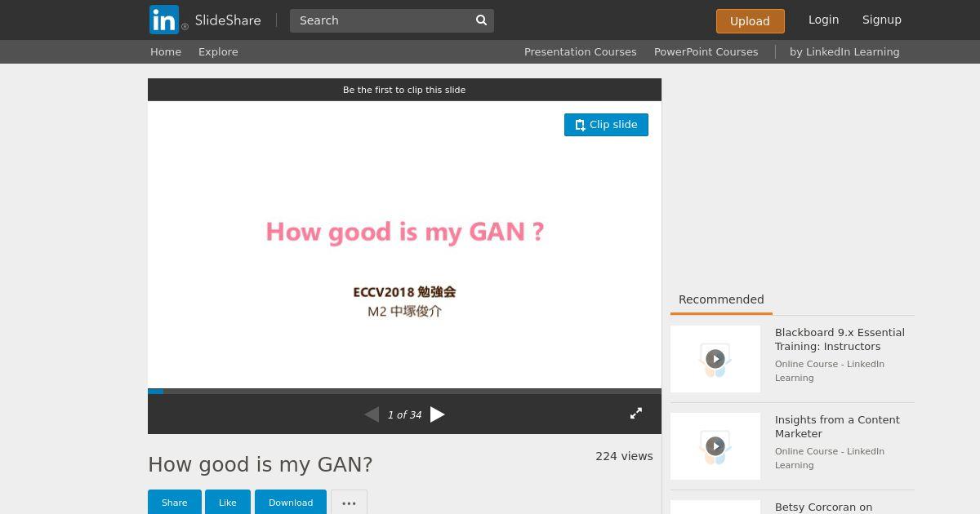Click the slide progress bar
Screen dimensions: 980x514
pos(404,392)
